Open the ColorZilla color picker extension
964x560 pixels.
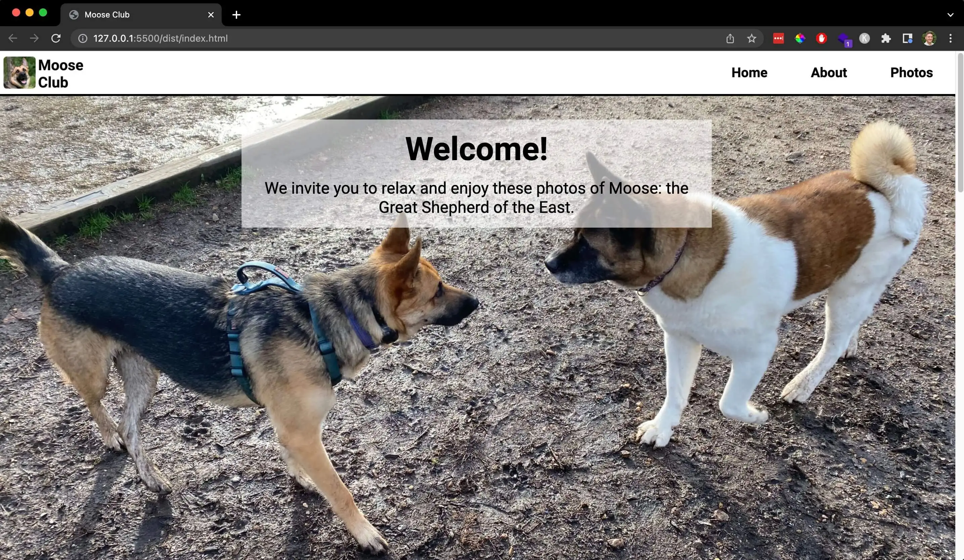tap(801, 38)
